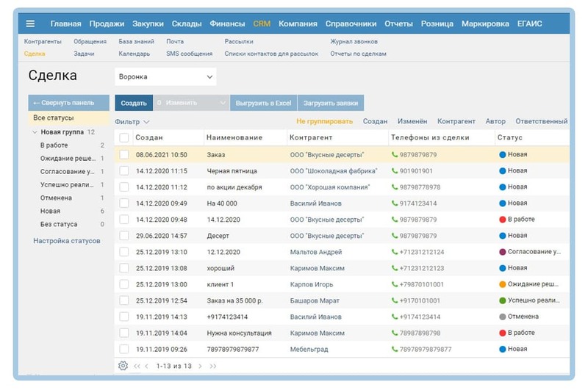
Task: Open Журнал звонков submenu item
Action: pyautogui.click(x=354, y=42)
